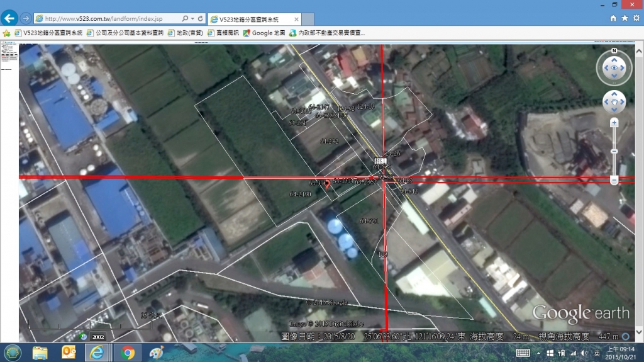The image size is (644, 362).
Task: Open the Favorites star in the top-right corner
Action: pyautogui.click(x=625, y=18)
